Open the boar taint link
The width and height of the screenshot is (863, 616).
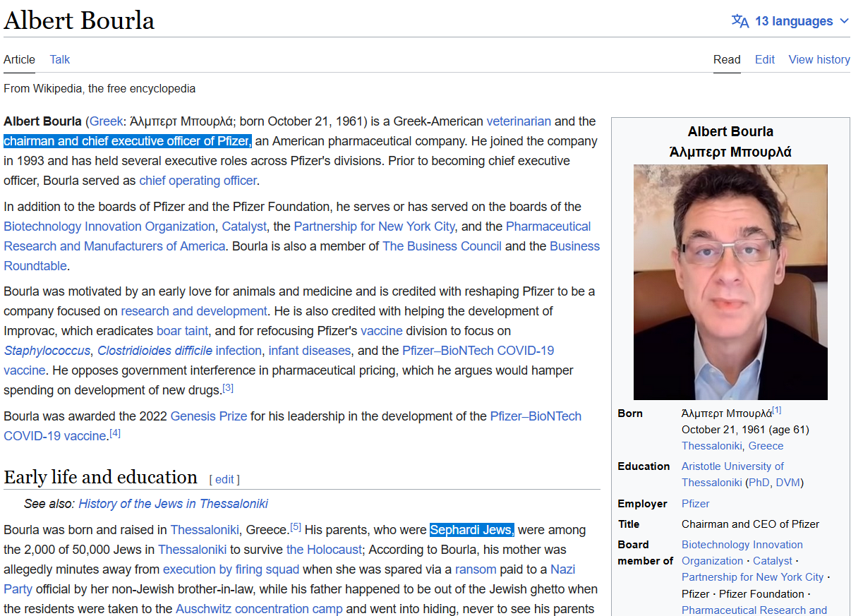click(182, 331)
